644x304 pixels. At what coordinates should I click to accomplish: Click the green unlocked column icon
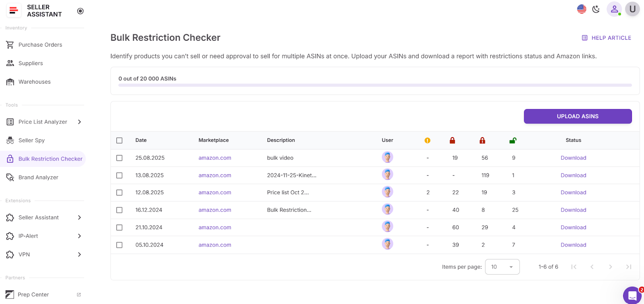tap(513, 140)
